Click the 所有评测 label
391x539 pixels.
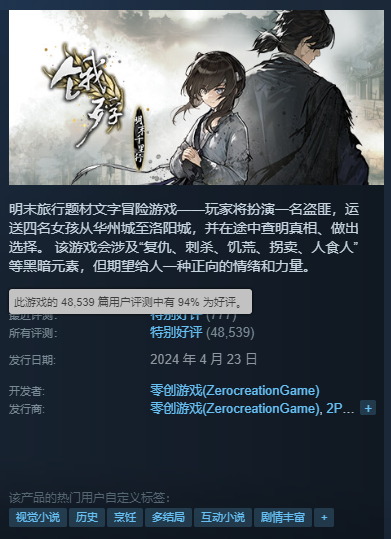pyautogui.click(x=33, y=333)
